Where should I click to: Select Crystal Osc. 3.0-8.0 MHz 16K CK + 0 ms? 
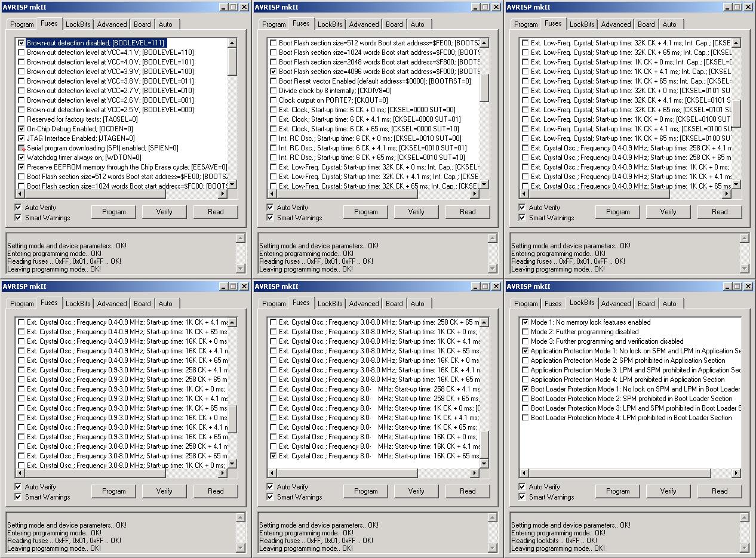tap(273, 360)
